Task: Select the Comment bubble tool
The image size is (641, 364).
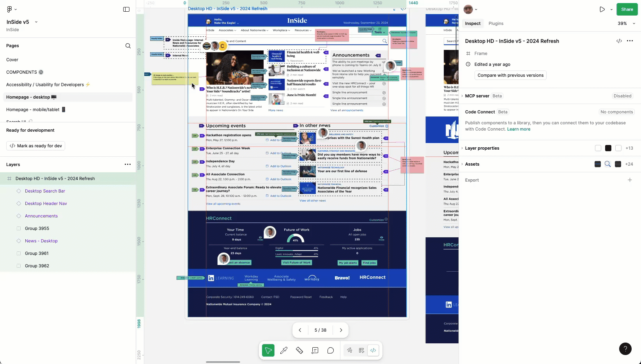Action: click(331, 350)
